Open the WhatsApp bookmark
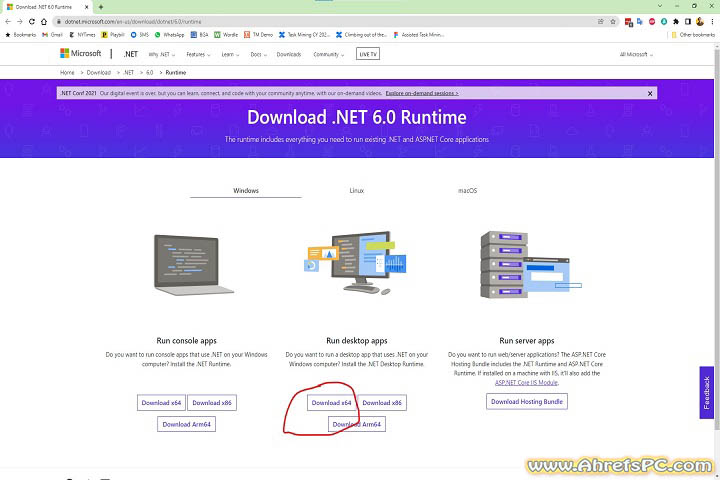 (169, 34)
